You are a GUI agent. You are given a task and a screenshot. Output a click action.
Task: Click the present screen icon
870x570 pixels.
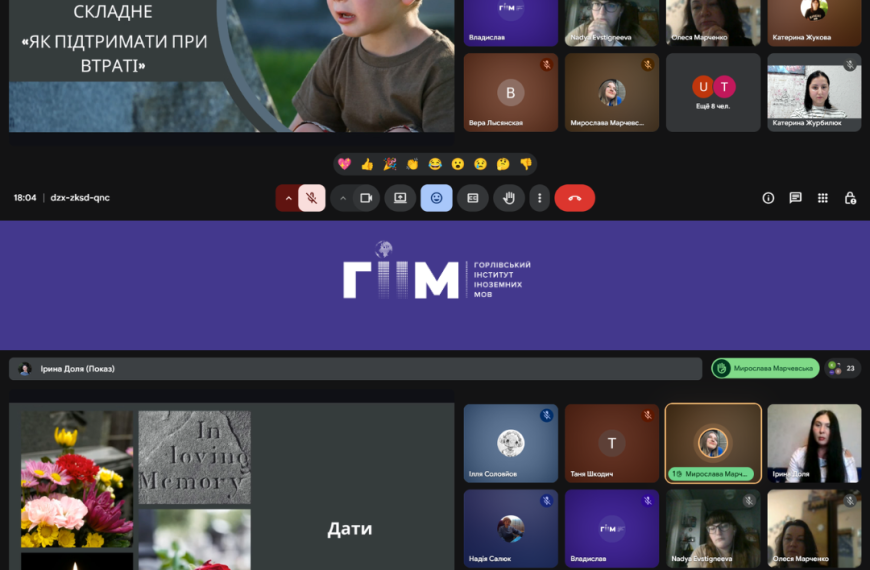click(400, 198)
